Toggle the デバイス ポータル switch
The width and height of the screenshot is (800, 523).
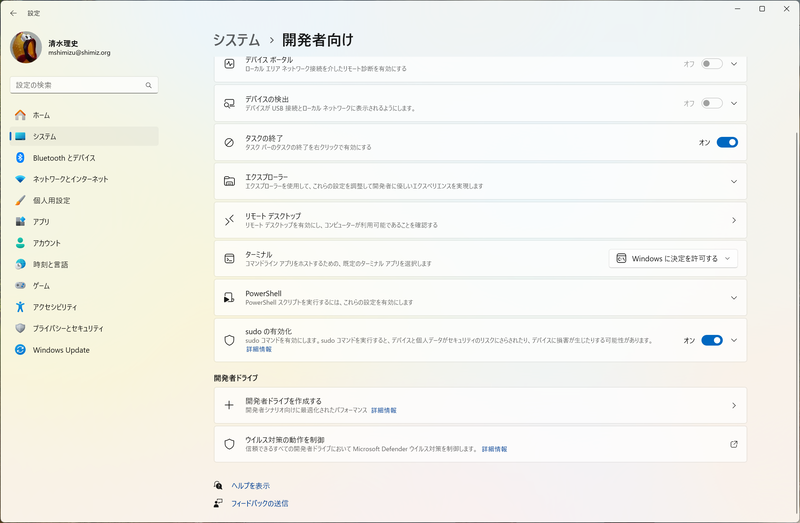tap(712, 64)
